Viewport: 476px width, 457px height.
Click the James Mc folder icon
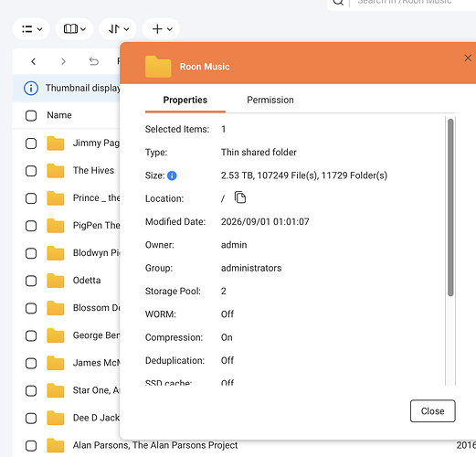tap(56, 363)
